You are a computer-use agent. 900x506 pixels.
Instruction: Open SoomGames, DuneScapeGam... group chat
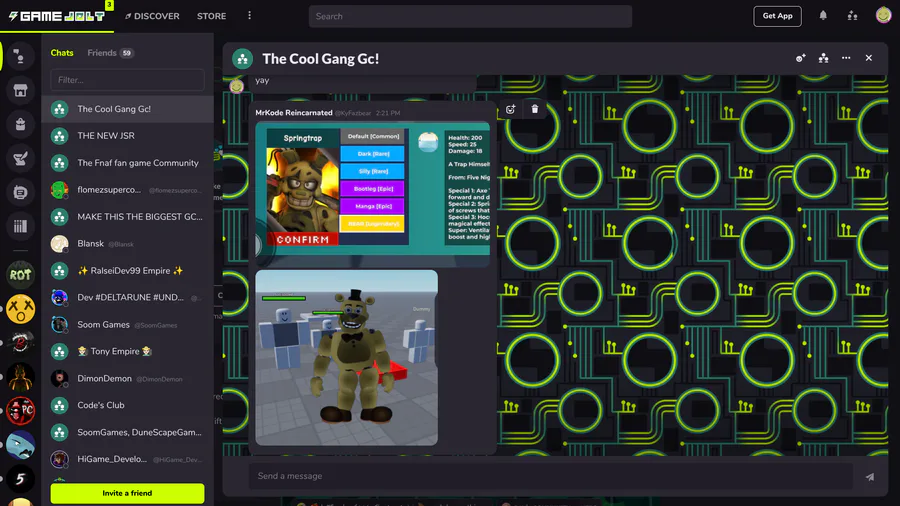127,433
